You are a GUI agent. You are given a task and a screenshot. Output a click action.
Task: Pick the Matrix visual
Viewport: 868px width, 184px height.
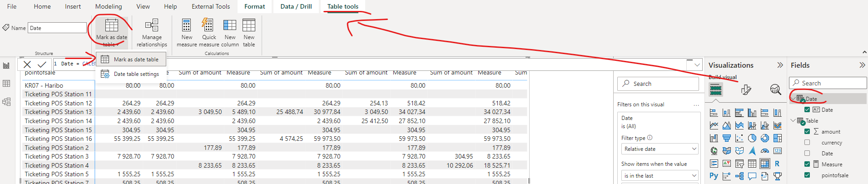(765, 164)
